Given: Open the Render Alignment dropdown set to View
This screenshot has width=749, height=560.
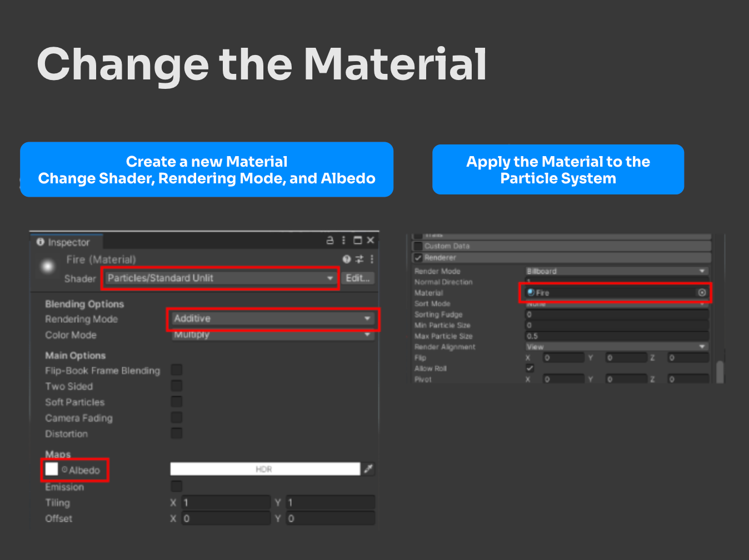Looking at the screenshot, I should click(617, 347).
